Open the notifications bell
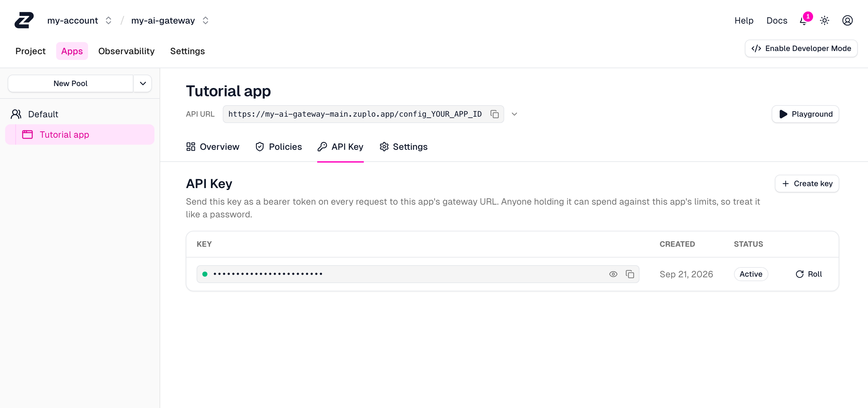 click(x=804, y=20)
